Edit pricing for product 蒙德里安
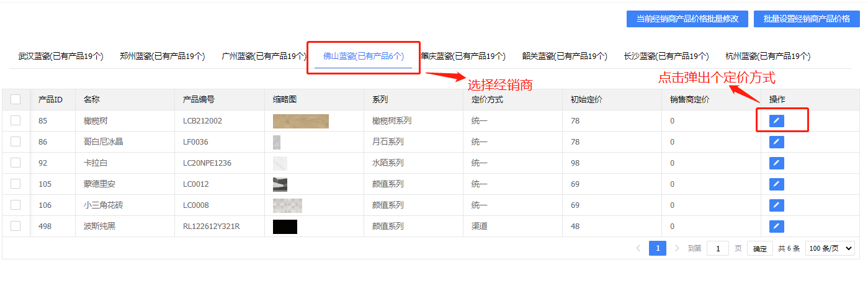868x283 pixels. 776,184
